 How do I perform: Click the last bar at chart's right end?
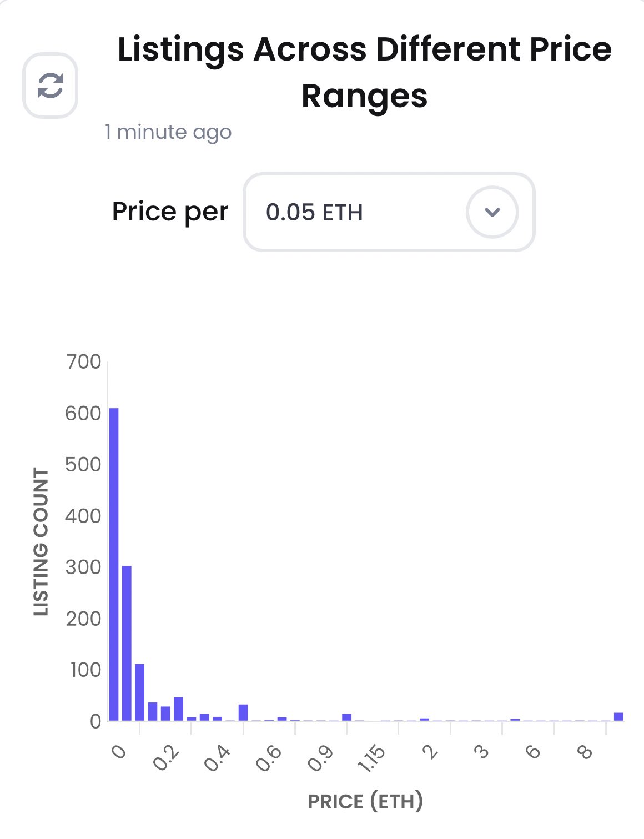coord(618,716)
